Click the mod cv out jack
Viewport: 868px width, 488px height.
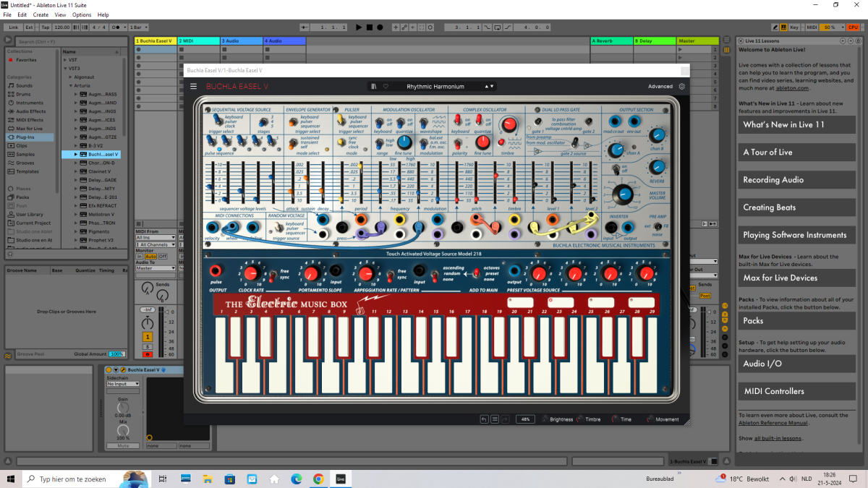click(614, 120)
